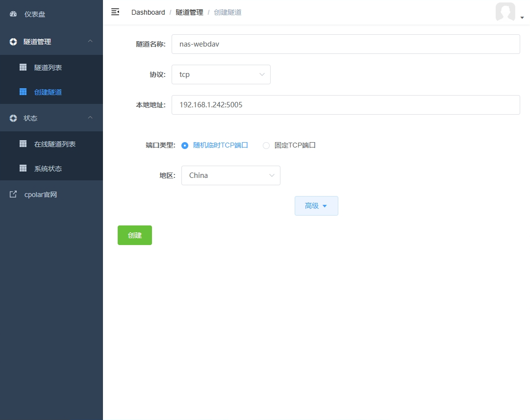Image resolution: width=530 pixels, height=420 pixels.
Task: Open cpolar官网 link in sidebar
Action: 51,194
